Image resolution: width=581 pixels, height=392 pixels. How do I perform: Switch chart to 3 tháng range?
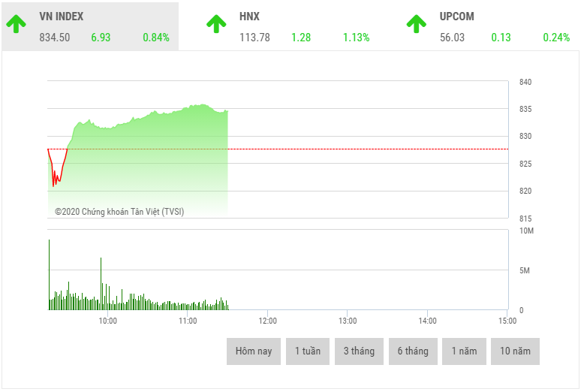pyautogui.click(x=359, y=351)
